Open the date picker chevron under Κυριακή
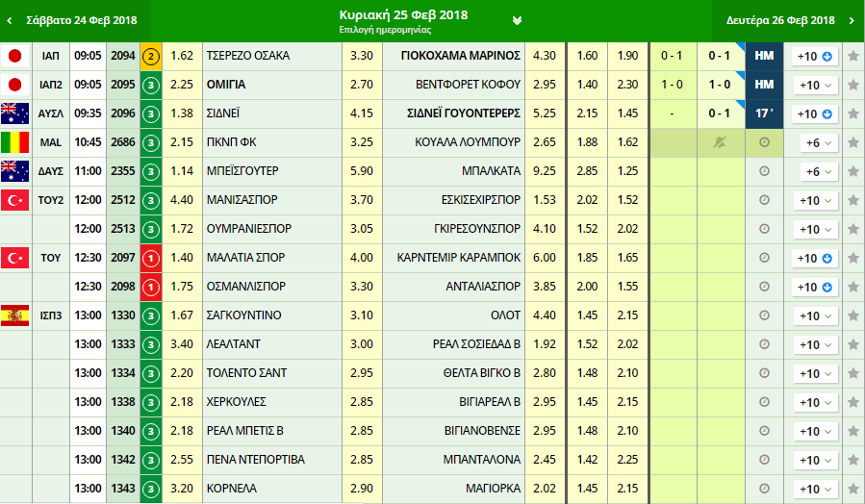Viewport: 865px width, 504px height. tap(518, 20)
